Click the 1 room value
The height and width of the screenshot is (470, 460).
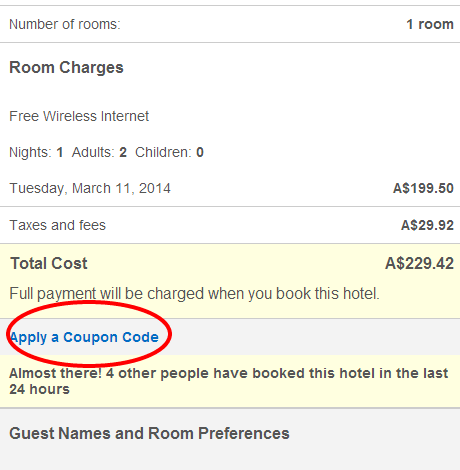(x=430, y=24)
